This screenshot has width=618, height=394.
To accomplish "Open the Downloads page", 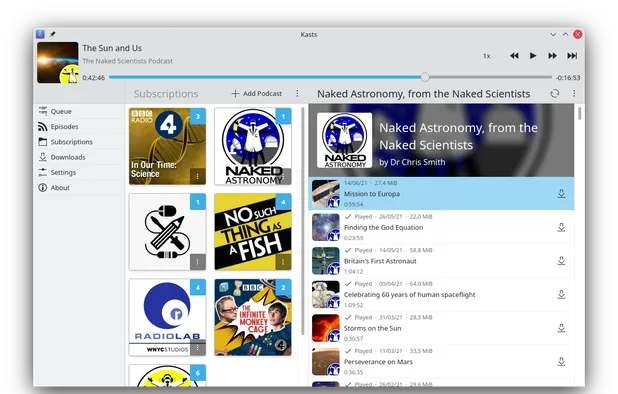I will click(79, 157).
